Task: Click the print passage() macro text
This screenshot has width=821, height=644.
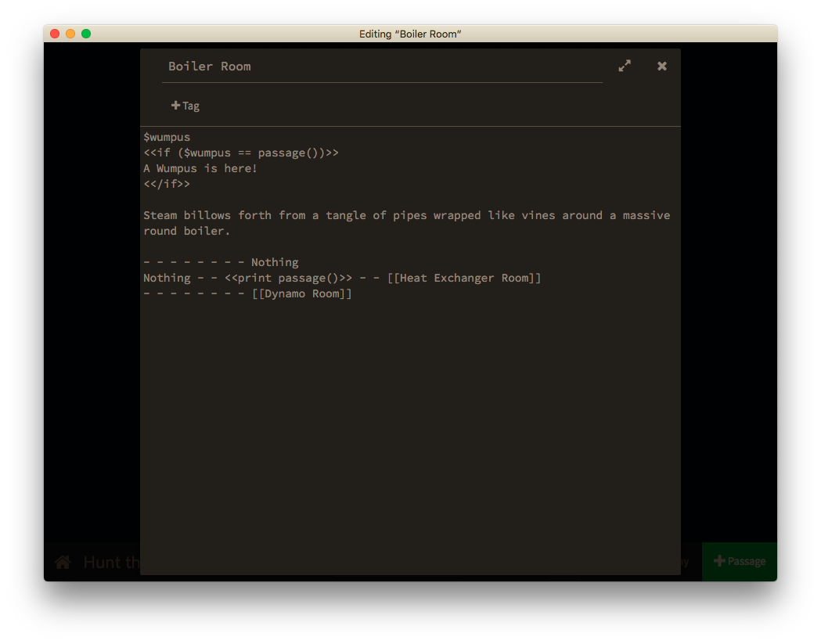Action: point(287,278)
